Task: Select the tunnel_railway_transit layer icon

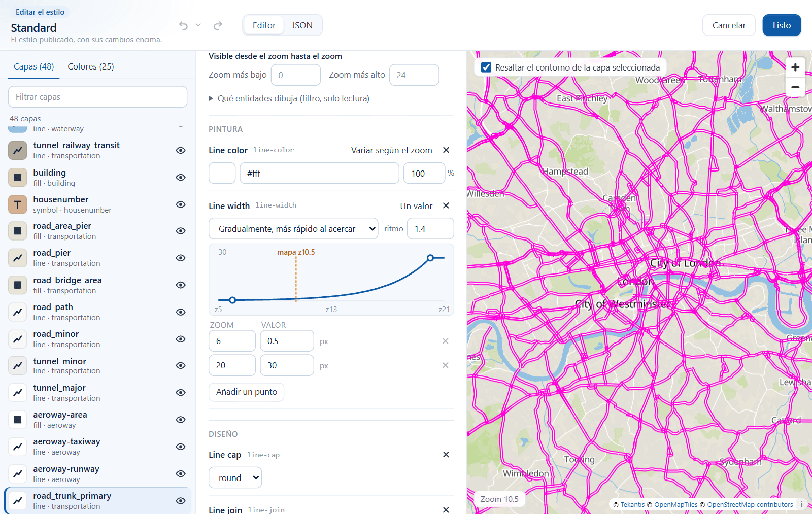Action: tap(18, 150)
